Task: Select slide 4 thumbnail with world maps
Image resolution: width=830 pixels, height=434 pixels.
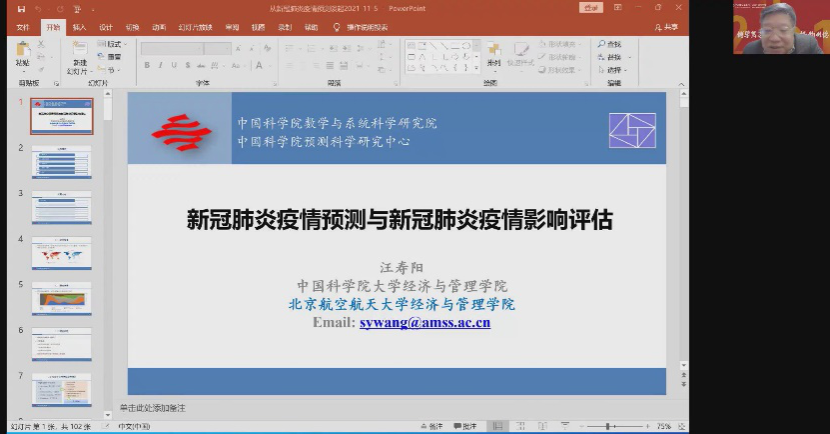Action: [61, 253]
